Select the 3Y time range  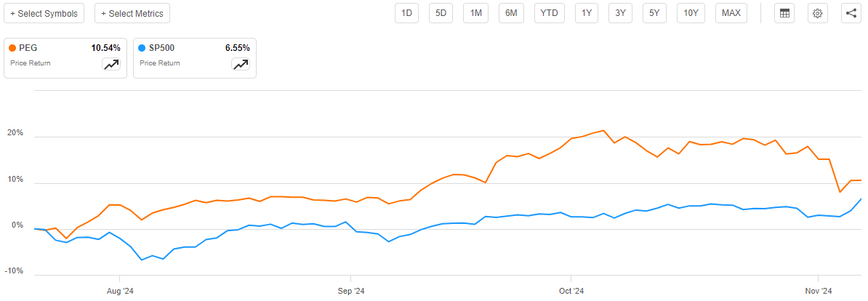[620, 13]
